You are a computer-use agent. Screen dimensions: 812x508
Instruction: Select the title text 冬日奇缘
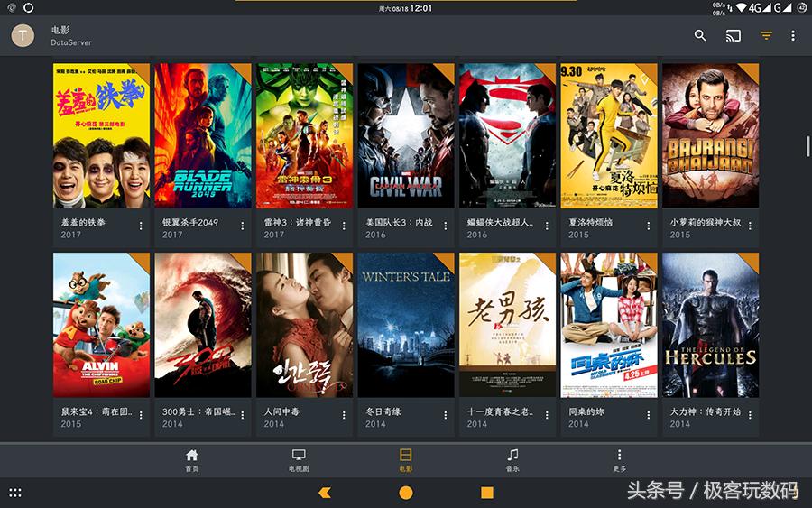tap(383, 411)
